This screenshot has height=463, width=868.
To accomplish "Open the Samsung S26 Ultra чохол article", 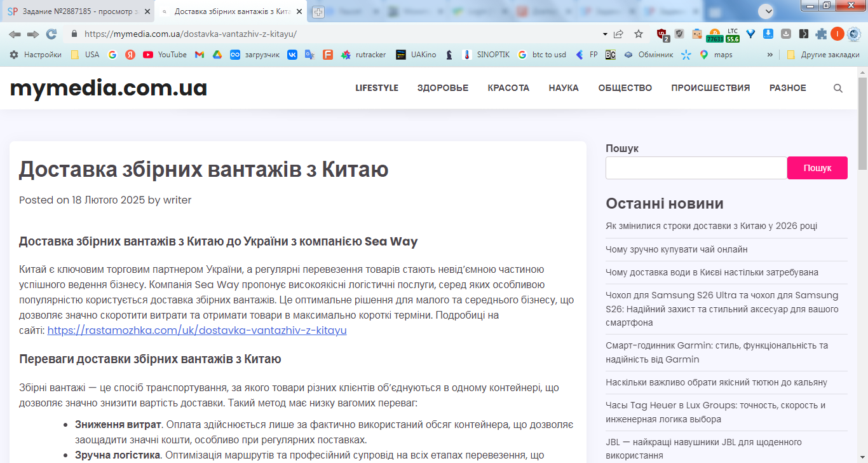I will click(x=722, y=309).
